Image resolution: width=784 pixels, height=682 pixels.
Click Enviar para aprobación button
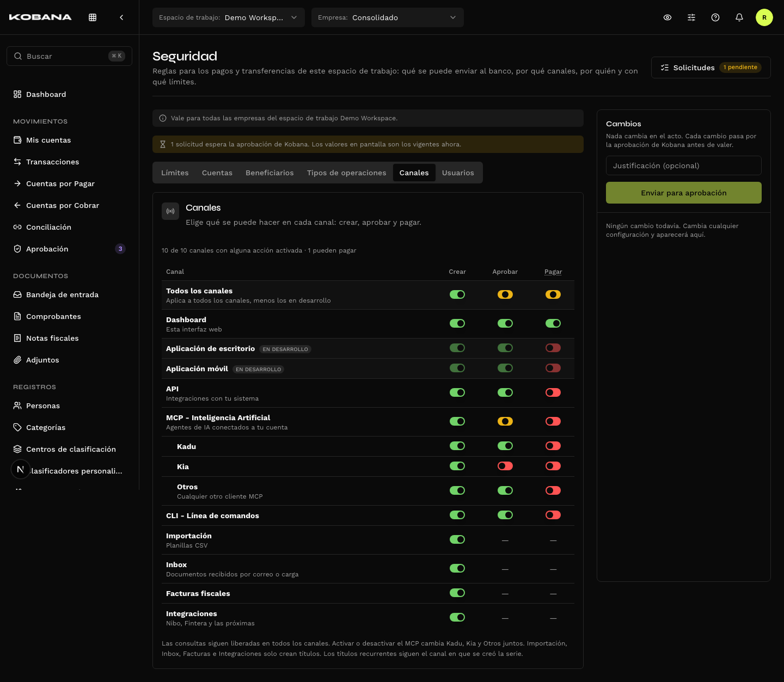(x=684, y=193)
